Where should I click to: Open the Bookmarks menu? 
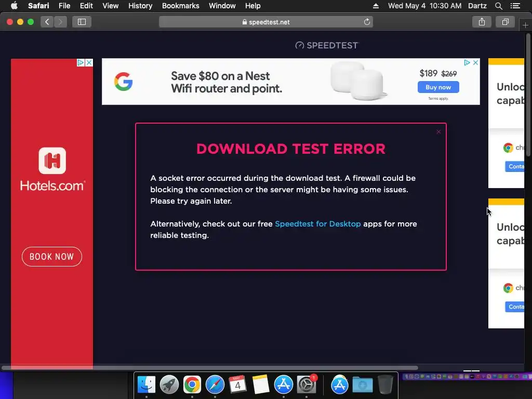pos(180,6)
